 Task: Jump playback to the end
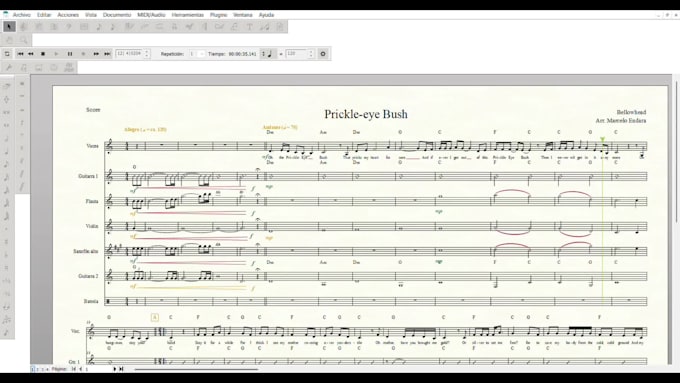coord(107,54)
